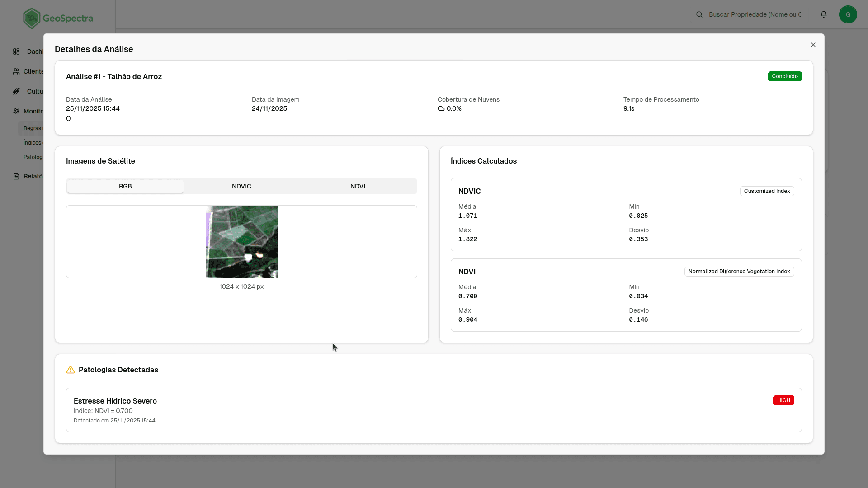Image resolution: width=868 pixels, height=488 pixels.
Task: Click the Customized Index label on NDVIC
Action: [x=767, y=191]
